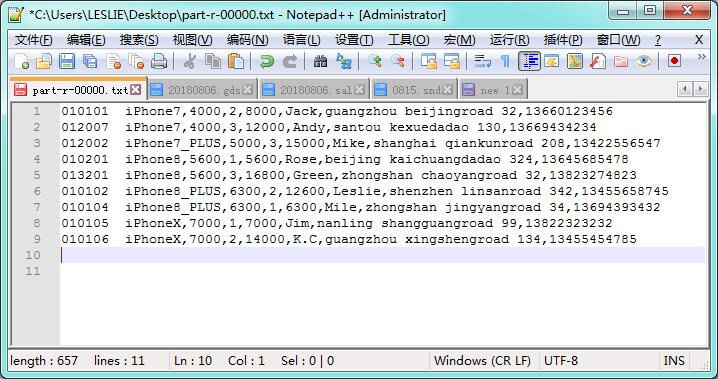Open the 工具(O) menu
The height and width of the screenshot is (379, 718).
[408, 40]
